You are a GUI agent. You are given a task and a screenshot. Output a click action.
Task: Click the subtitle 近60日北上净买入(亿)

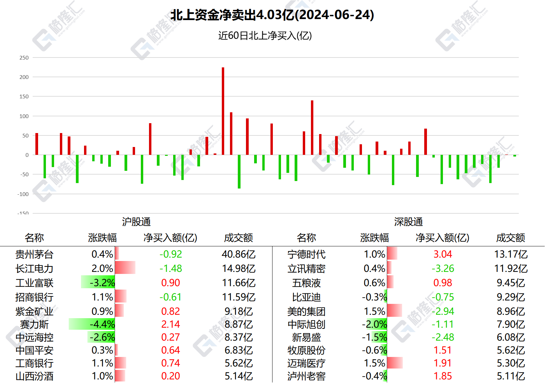[x=265, y=35]
